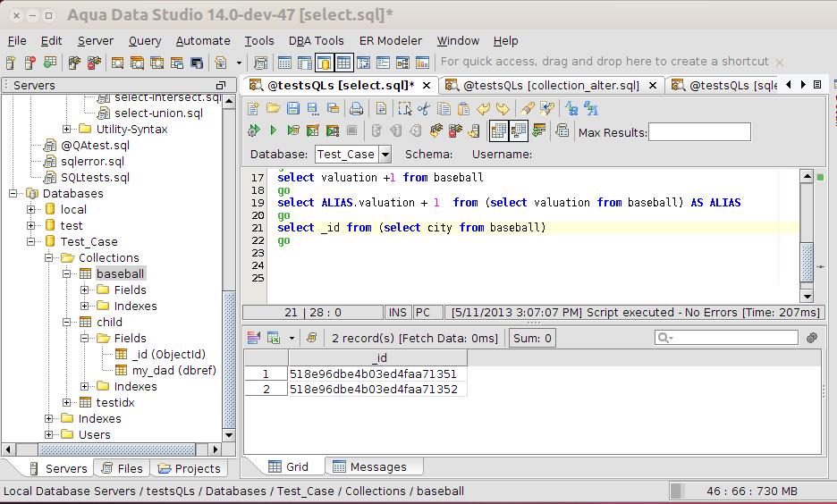
Task: Open the ER Modeler menu
Action: (390, 41)
